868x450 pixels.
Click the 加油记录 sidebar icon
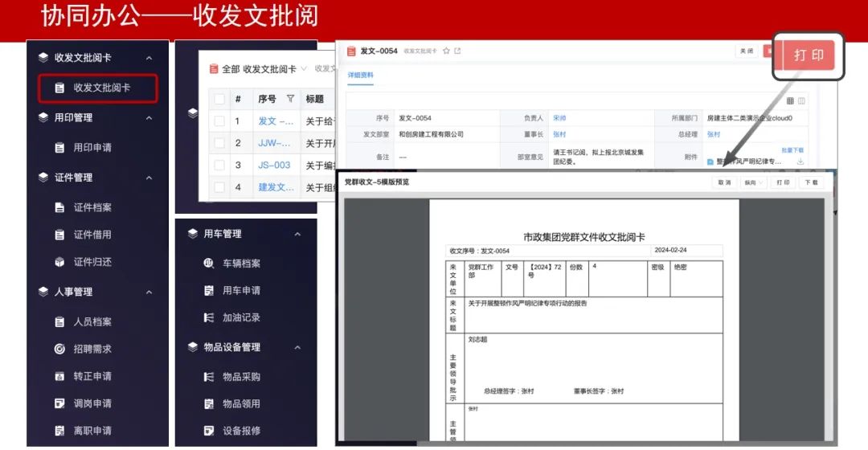208,318
